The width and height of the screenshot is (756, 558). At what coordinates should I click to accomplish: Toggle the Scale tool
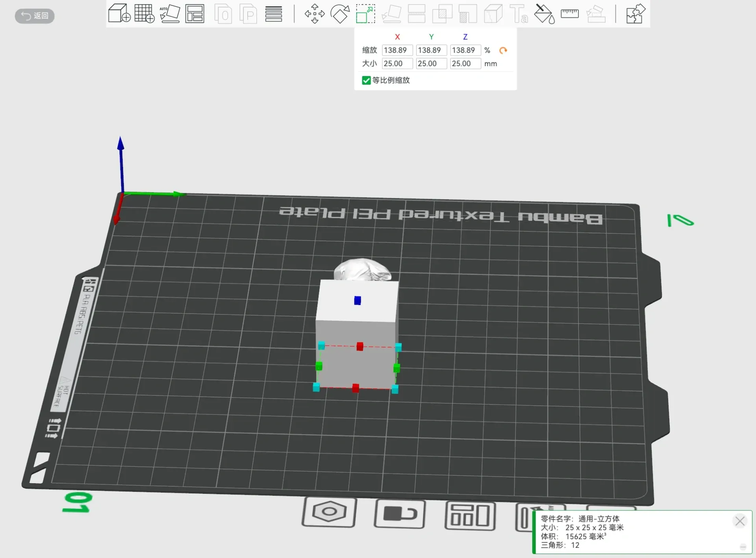point(365,14)
